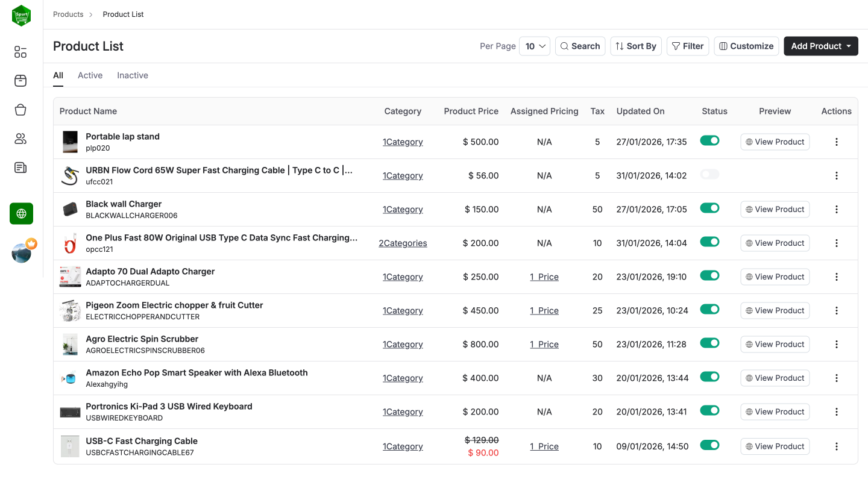
Task: Expand the Add Product dropdown arrow
Action: (x=848, y=46)
